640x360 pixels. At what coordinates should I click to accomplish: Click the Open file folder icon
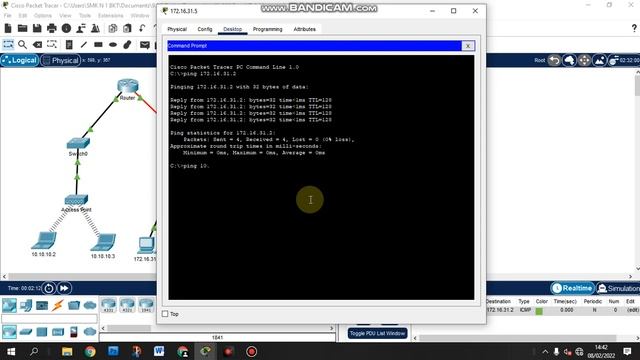click(22, 28)
